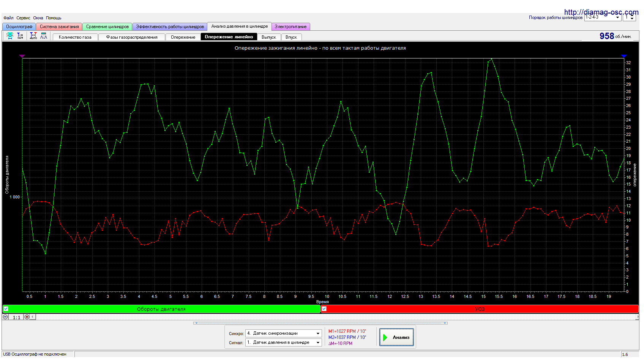This screenshot has height=359, width=644.
Task: Click the blue right timeline marker
Action: click(x=624, y=56)
